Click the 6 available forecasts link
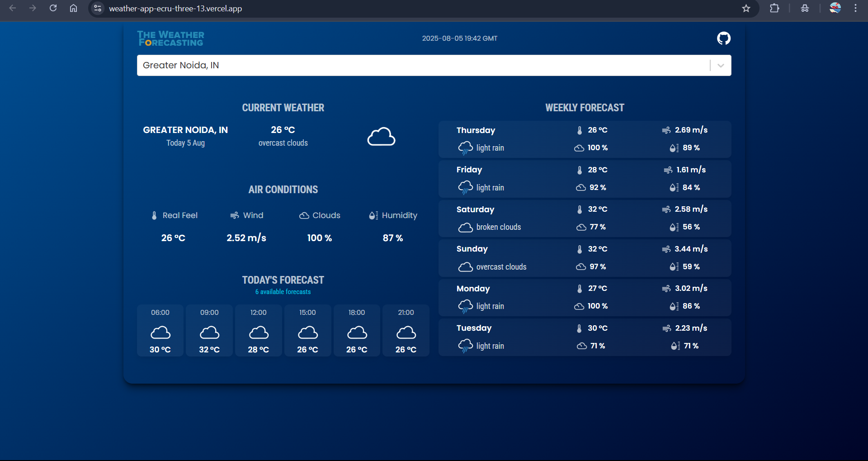Image resolution: width=868 pixels, height=461 pixels. 283,291
